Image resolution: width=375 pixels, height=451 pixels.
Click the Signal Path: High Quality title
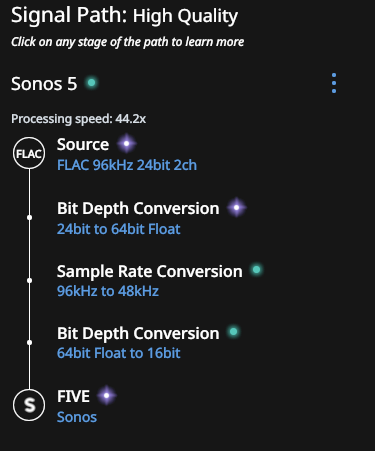click(x=124, y=16)
